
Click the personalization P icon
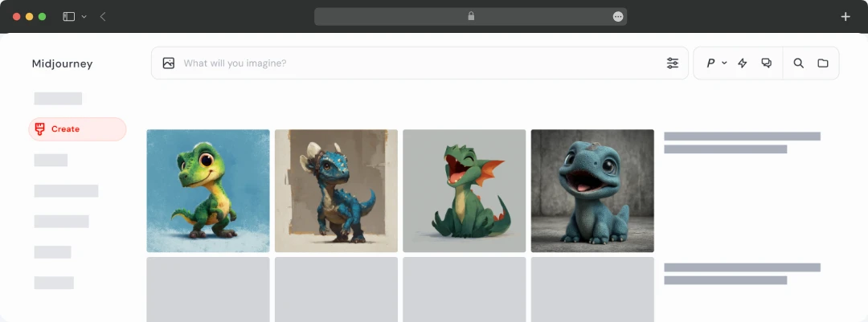710,63
